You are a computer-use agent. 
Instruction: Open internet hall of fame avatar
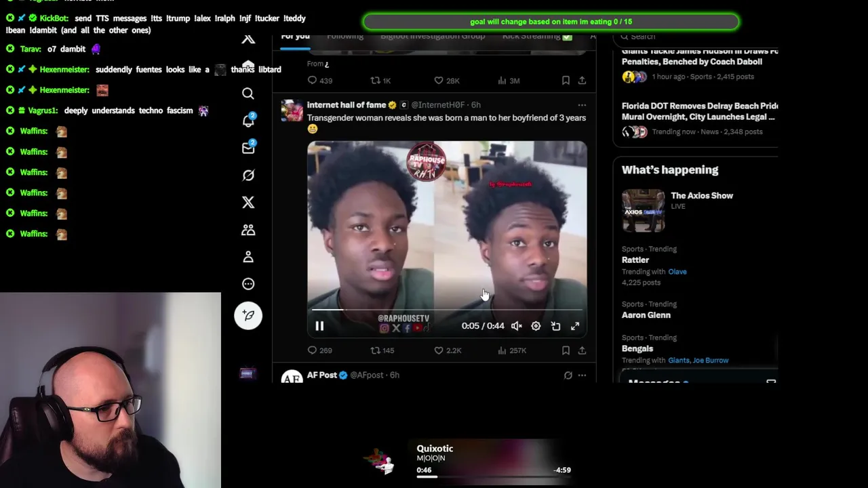tap(292, 110)
